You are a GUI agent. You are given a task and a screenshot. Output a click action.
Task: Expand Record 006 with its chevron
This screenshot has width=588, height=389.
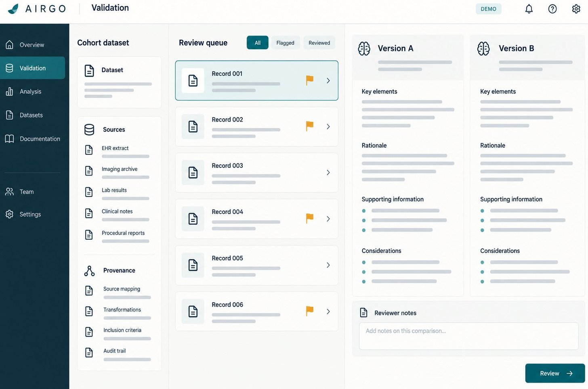tap(328, 312)
